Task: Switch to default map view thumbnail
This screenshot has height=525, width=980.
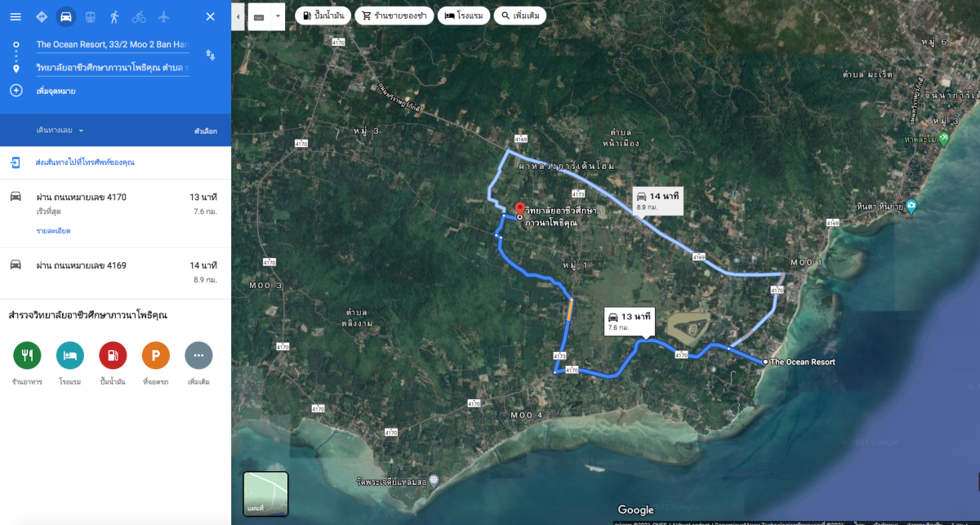Action: 265,493
